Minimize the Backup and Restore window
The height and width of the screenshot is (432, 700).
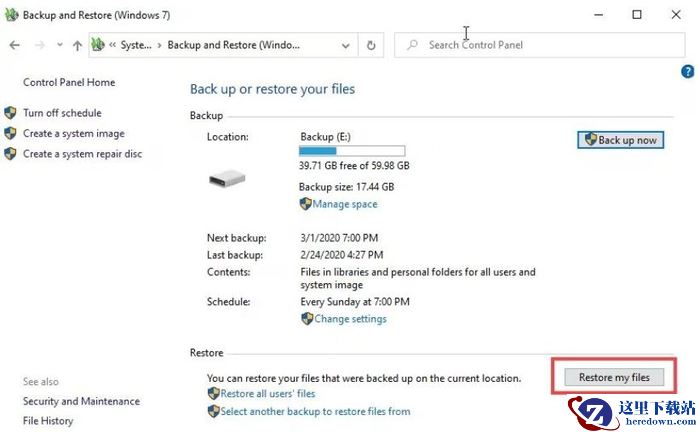click(x=598, y=15)
